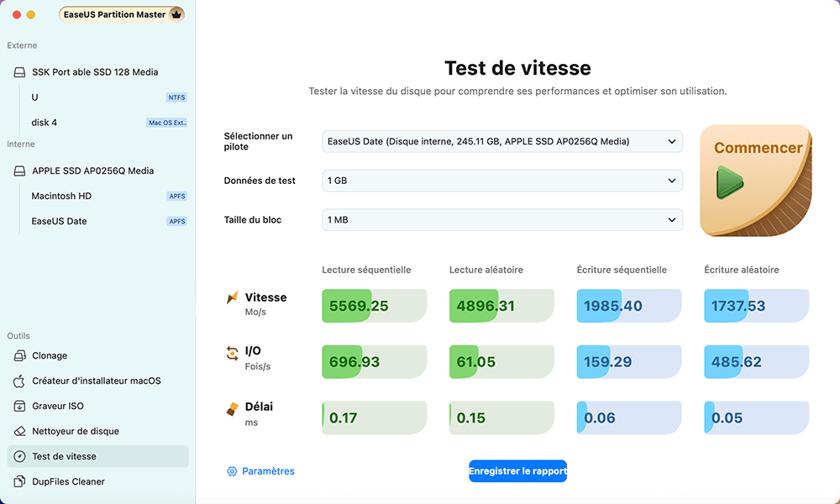Screen dimensions: 840x504
Task: Start the test with Commencer button
Action: coord(756,181)
